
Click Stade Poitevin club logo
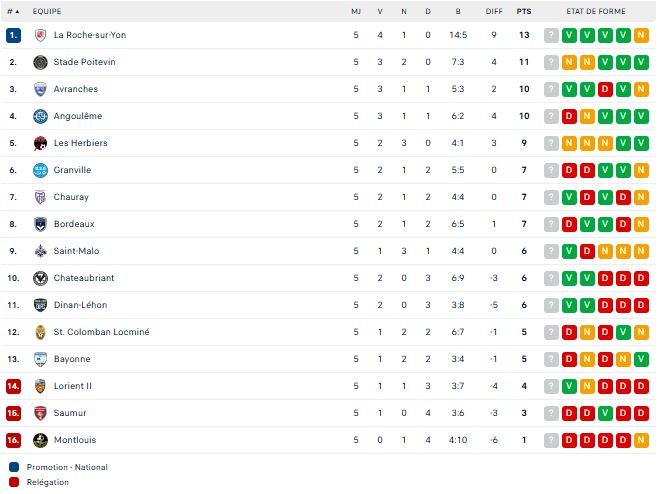pyautogui.click(x=40, y=62)
